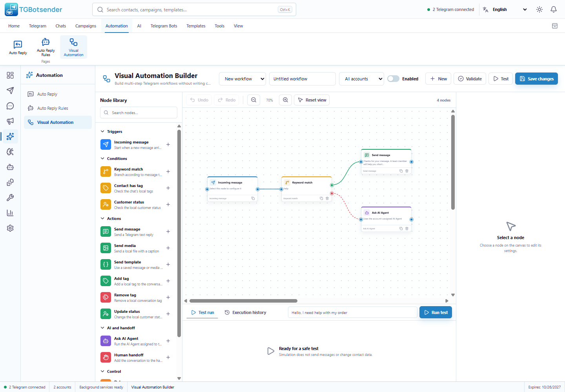Viewport: 565px width, 392px height.
Task: Add Keyword match node with plus
Action: pyautogui.click(x=168, y=172)
